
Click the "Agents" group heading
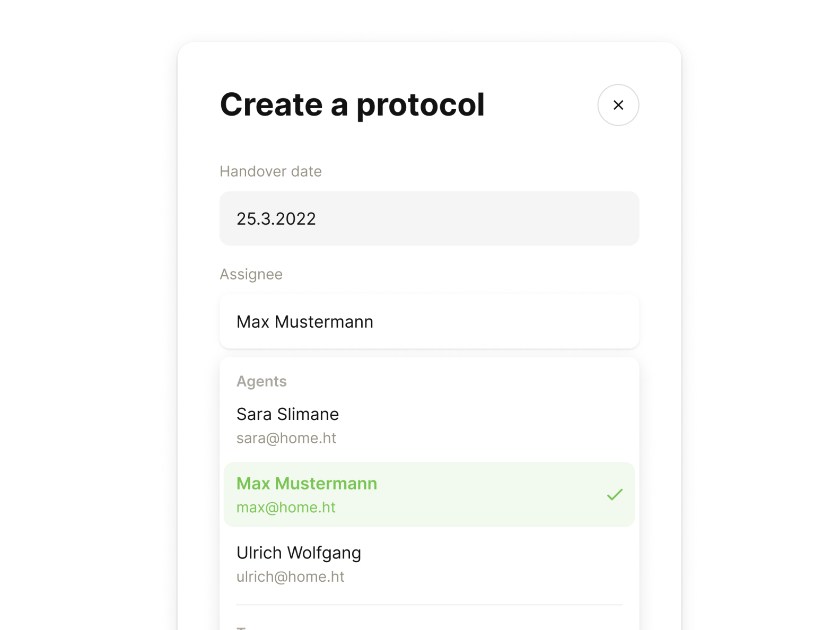[261, 381]
